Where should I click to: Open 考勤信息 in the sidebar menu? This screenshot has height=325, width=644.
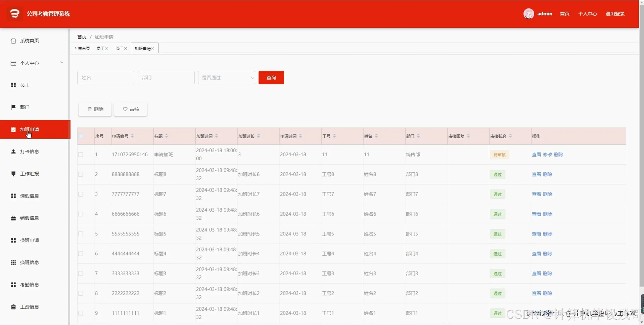pos(29,285)
